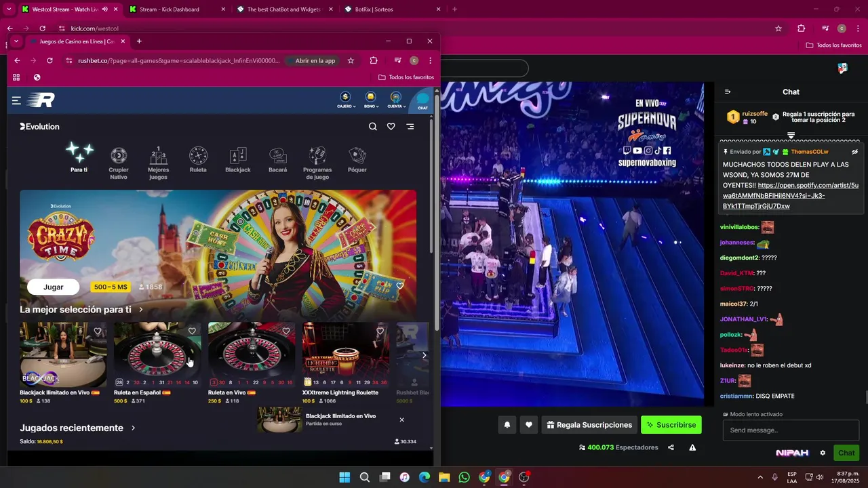Screen dimensions: 868x488
Task: Select the Póquer category
Action: 357,159
